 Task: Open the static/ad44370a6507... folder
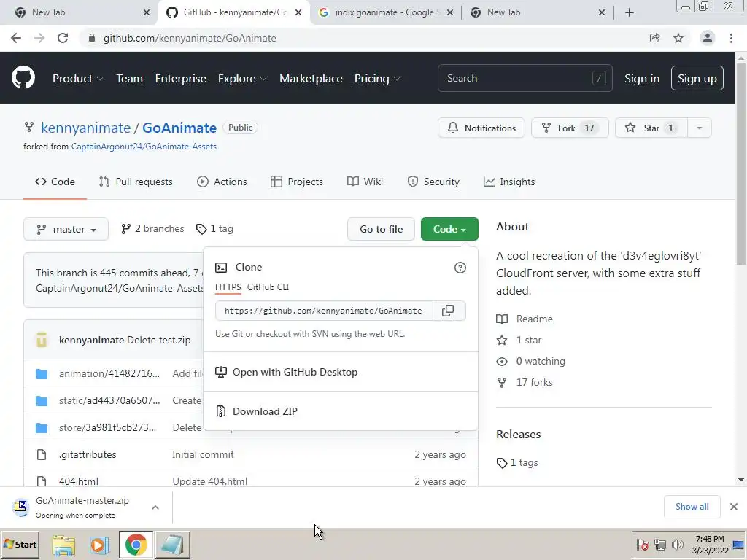click(x=109, y=400)
